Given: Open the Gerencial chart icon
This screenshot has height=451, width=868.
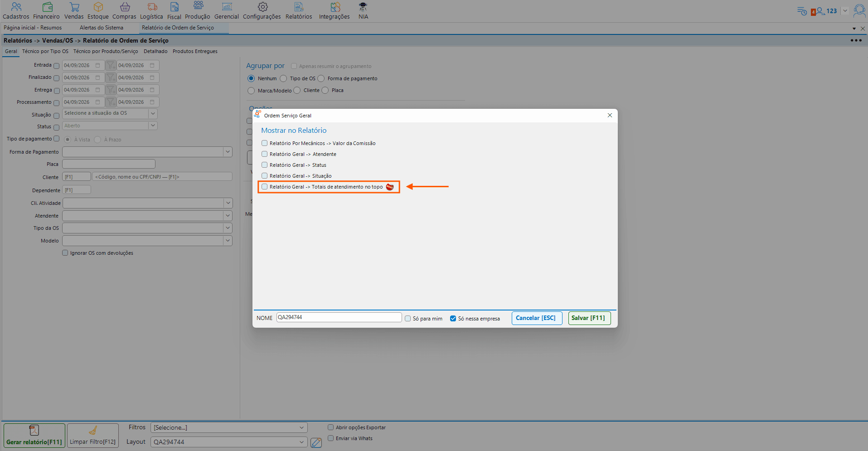Looking at the screenshot, I should [227, 7].
